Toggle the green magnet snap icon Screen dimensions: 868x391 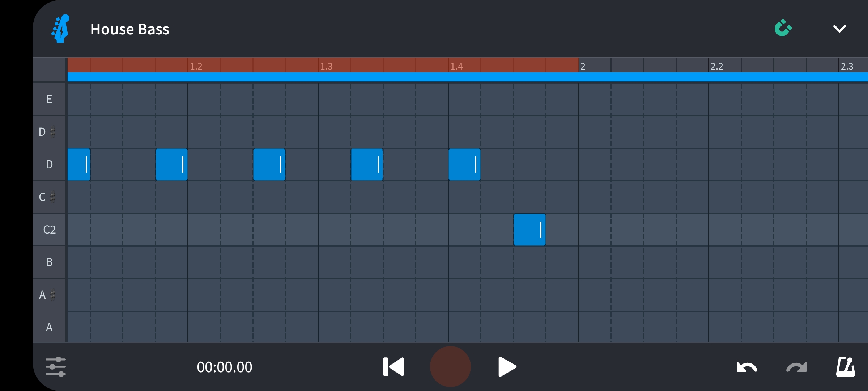[783, 28]
